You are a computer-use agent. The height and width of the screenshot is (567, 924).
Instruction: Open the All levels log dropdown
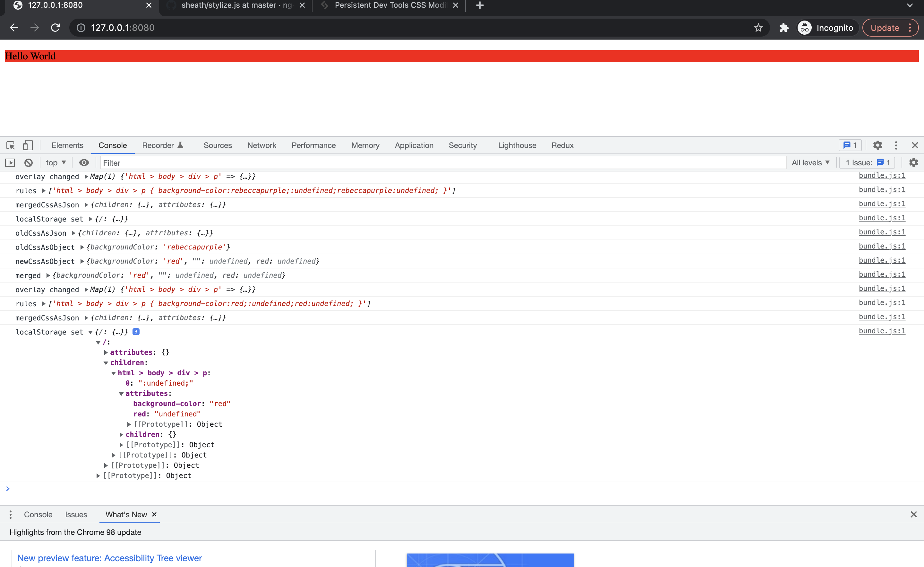point(810,162)
